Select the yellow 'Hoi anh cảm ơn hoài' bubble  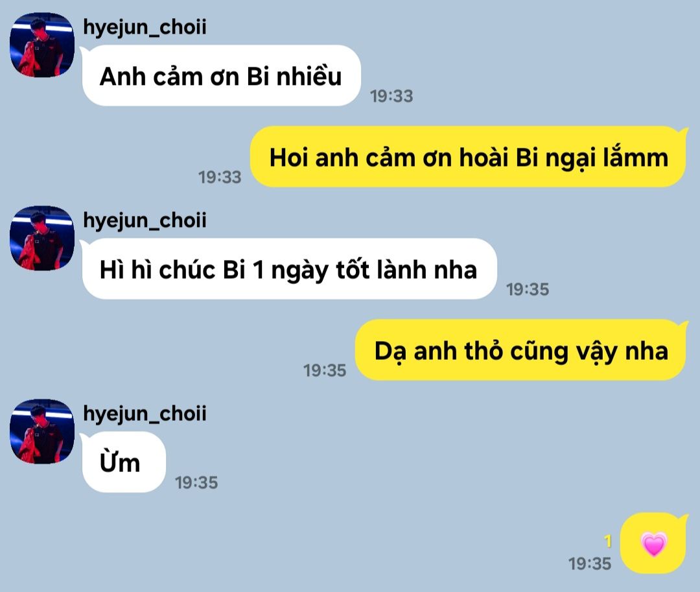[x=469, y=157]
